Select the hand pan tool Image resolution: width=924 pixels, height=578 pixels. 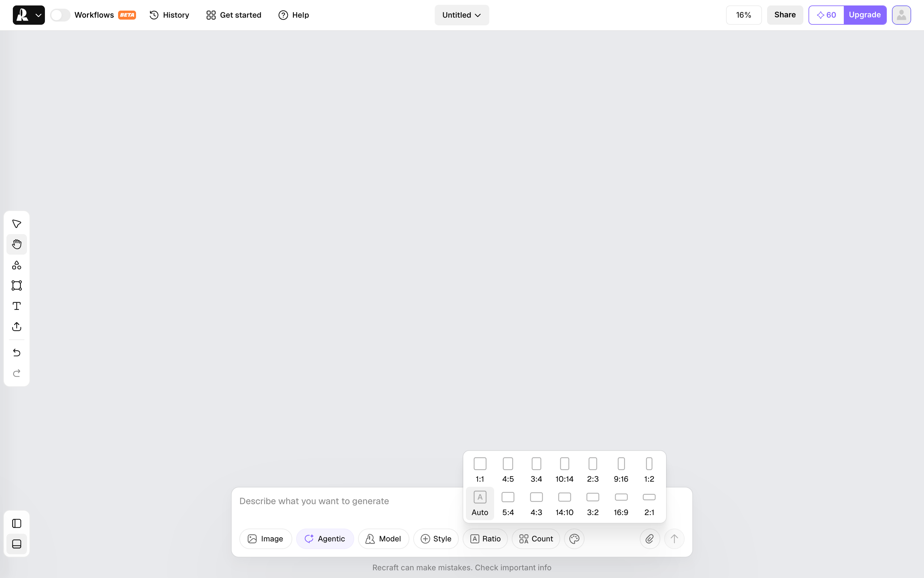16,244
